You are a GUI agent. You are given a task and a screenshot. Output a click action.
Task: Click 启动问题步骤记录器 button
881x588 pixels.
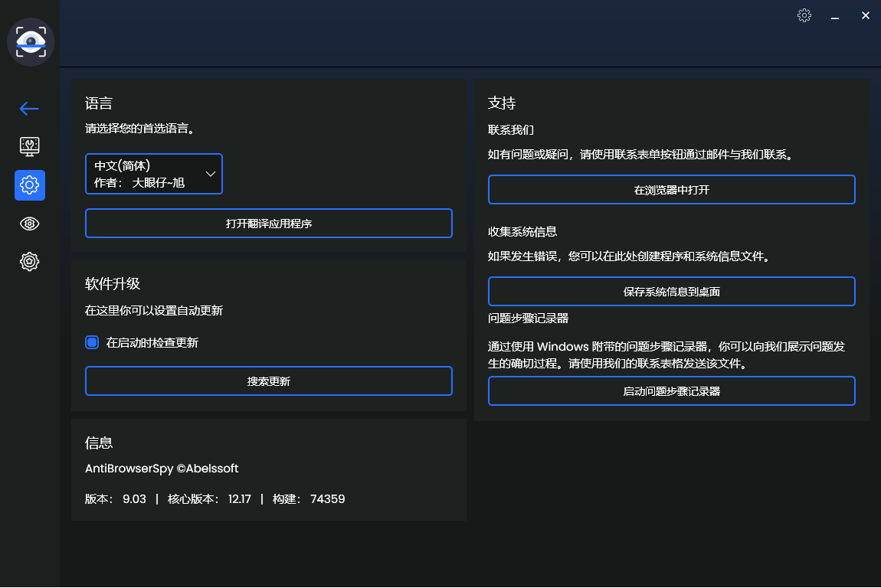671,391
